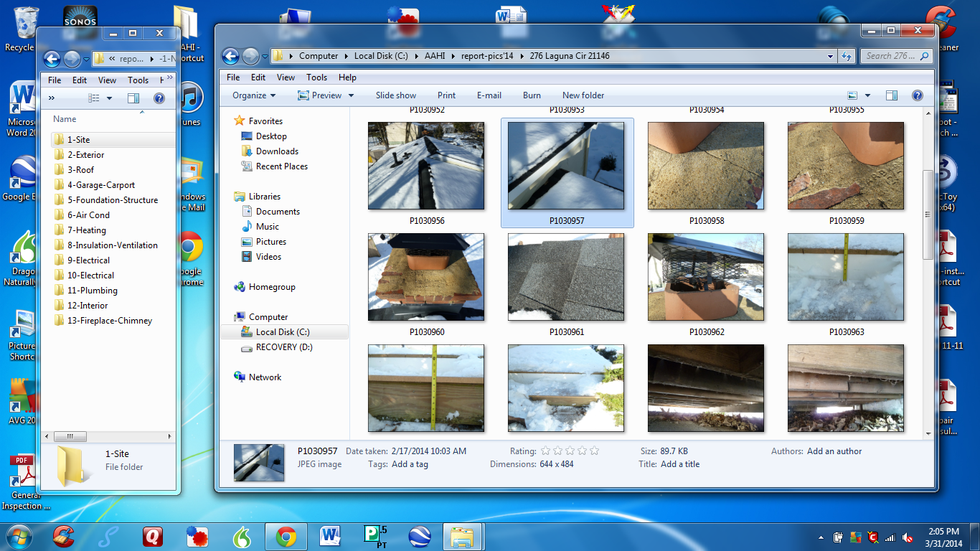980x551 pixels.
Task: Click the View menu in the small folder window
Action: tap(107, 80)
